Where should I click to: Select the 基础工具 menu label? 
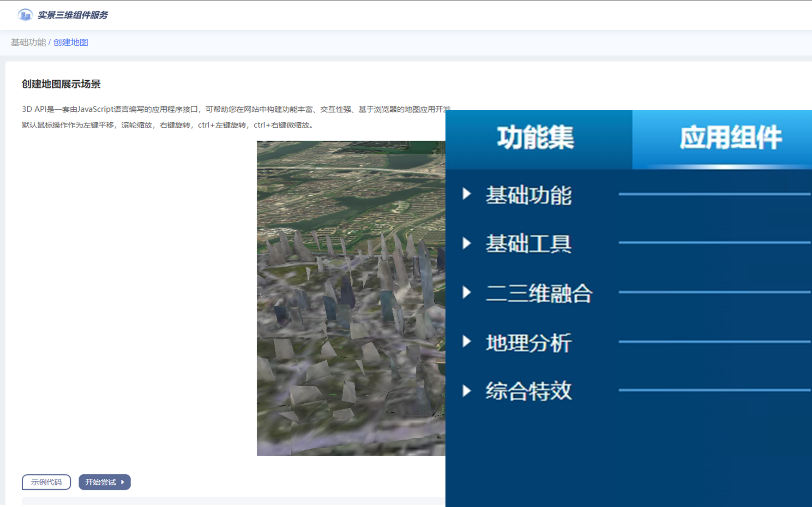(x=529, y=244)
